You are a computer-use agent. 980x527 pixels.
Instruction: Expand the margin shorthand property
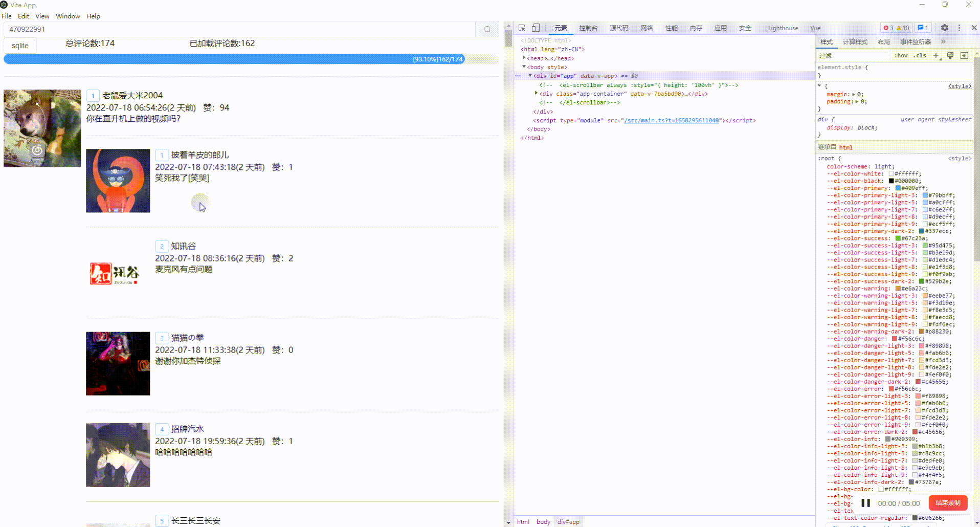tap(854, 94)
